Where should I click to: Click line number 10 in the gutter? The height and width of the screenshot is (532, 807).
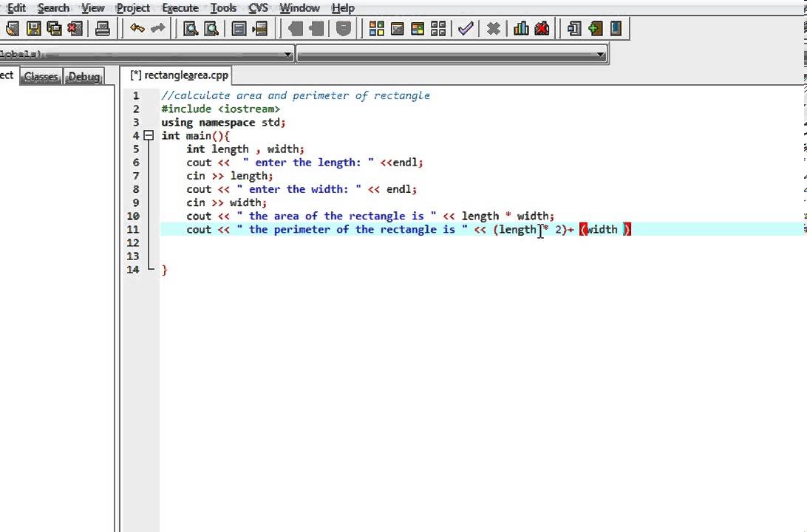(x=133, y=216)
